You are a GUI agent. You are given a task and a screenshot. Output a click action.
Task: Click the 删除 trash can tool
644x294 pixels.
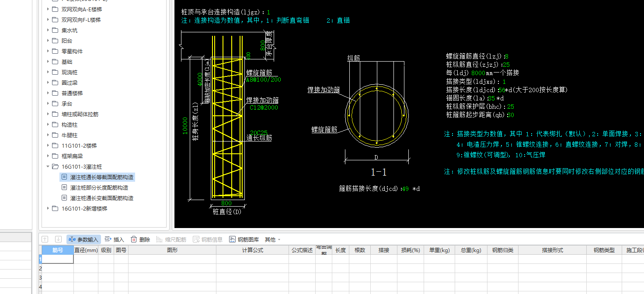coord(140,239)
